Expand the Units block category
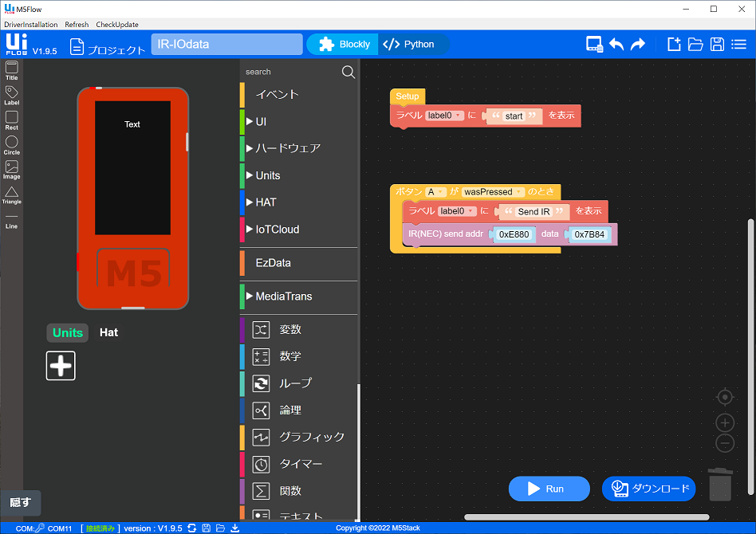 coord(299,175)
